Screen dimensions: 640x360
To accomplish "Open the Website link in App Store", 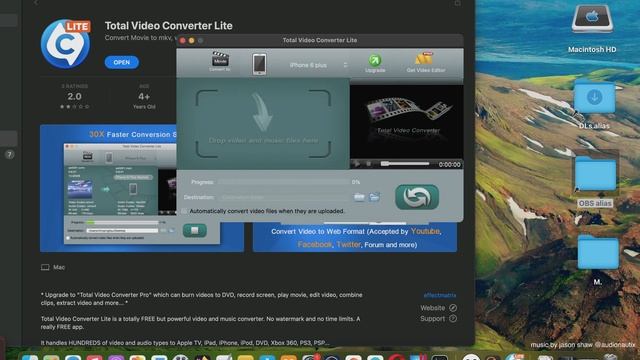I will click(438, 308).
